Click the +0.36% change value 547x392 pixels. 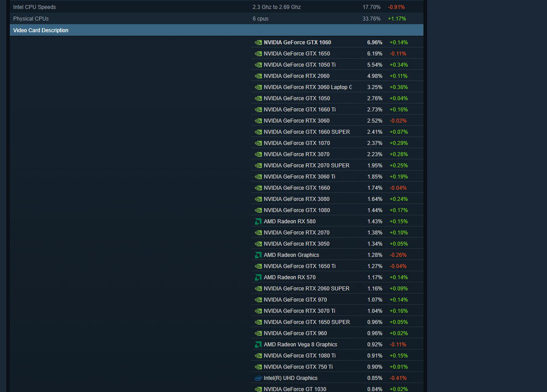tap(398, 87)
